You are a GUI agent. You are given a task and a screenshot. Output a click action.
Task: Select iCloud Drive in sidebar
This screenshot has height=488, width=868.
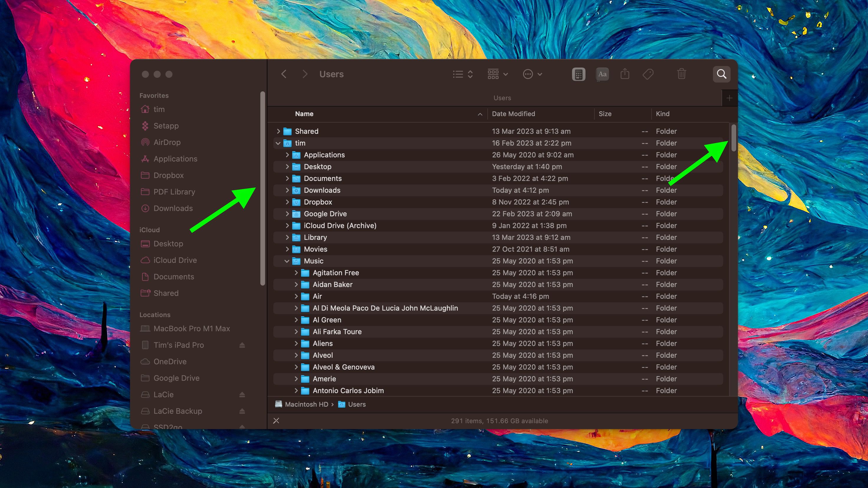174,260
